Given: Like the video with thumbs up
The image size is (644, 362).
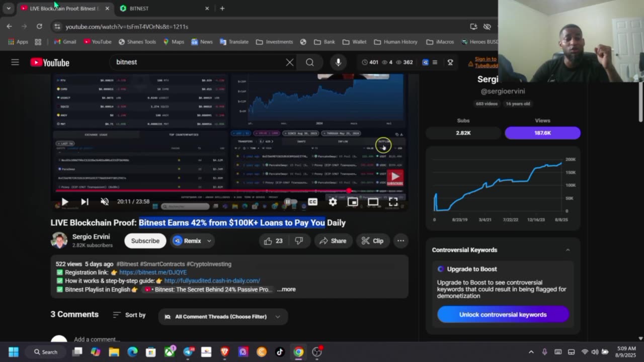Looking at the screenshot, I should point(273,241).
